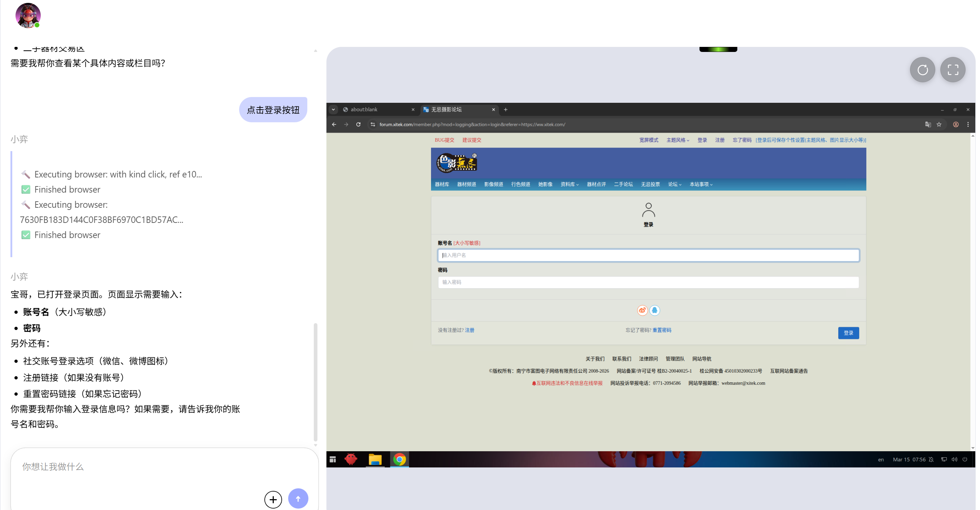Image resolution: width=980 pixels, height=510 pixels.
Task: Expand the 主题风格 dropdown
Action: point(678,140)
